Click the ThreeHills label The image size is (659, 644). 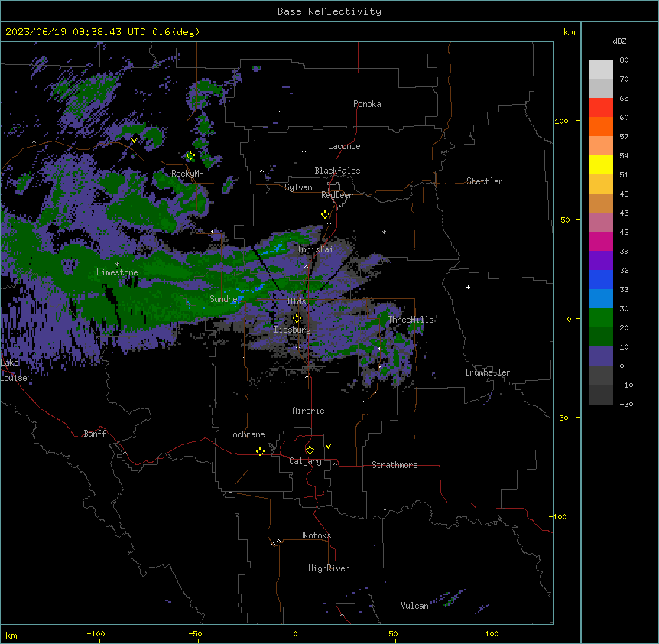tap(411, 320)
